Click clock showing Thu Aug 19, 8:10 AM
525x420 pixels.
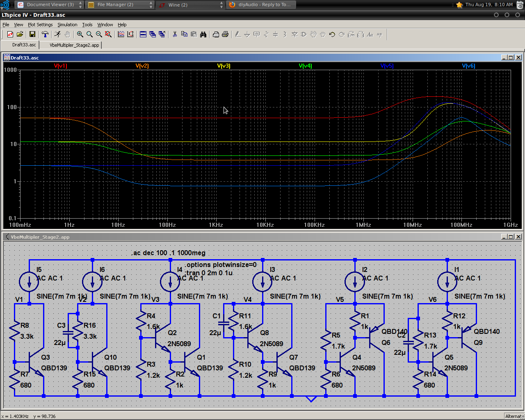click(489, 5)
